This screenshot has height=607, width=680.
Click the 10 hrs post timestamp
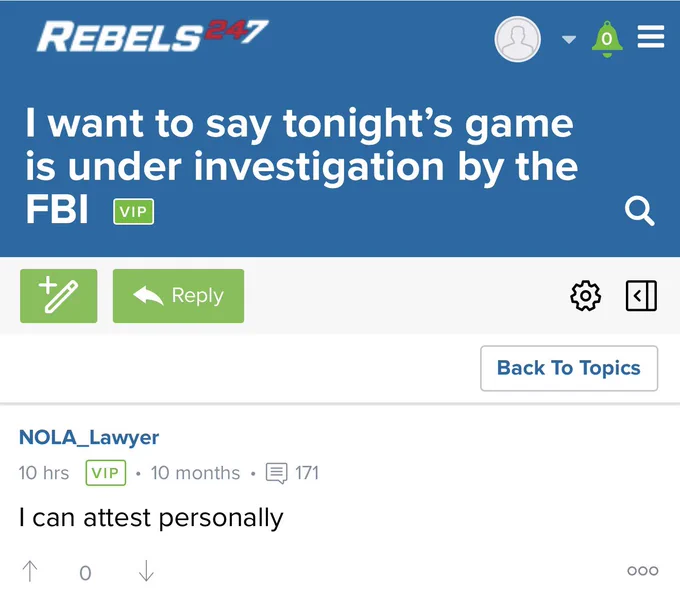44,473
